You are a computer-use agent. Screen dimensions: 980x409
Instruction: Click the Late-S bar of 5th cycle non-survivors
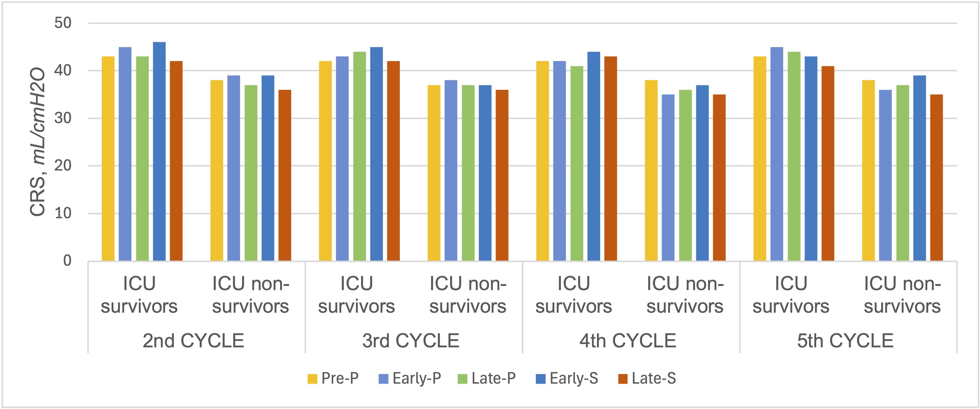tap(937, 178)
